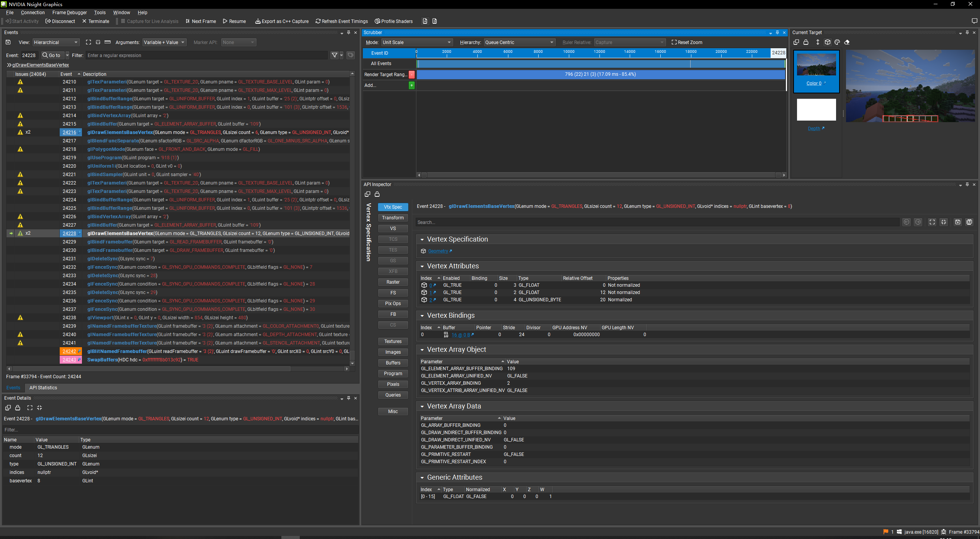Open the Frame Debugger menu

click(69, 13)
